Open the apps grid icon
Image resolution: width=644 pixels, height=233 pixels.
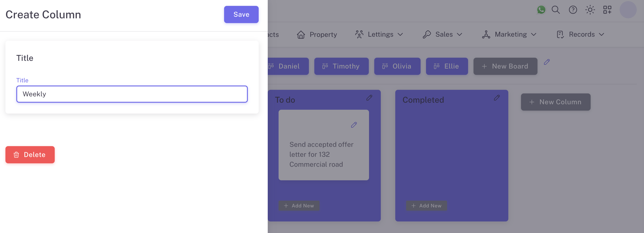(x=607, y=10)
